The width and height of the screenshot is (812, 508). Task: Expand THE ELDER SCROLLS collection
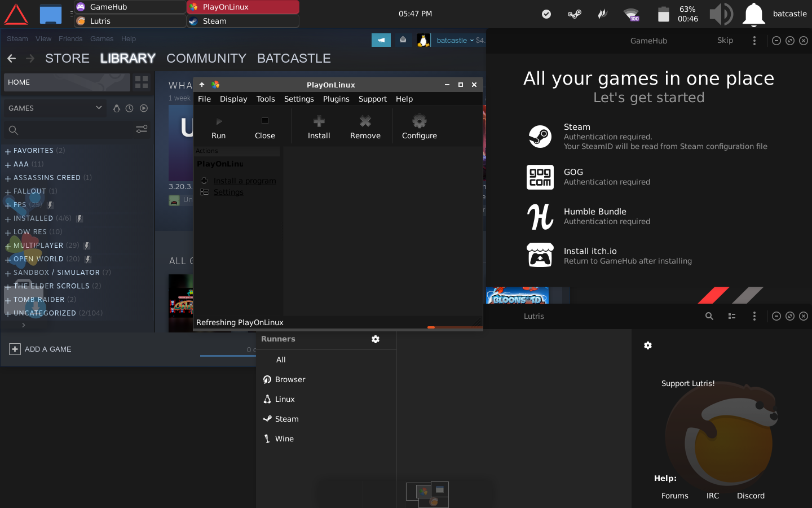pos(8,287)
